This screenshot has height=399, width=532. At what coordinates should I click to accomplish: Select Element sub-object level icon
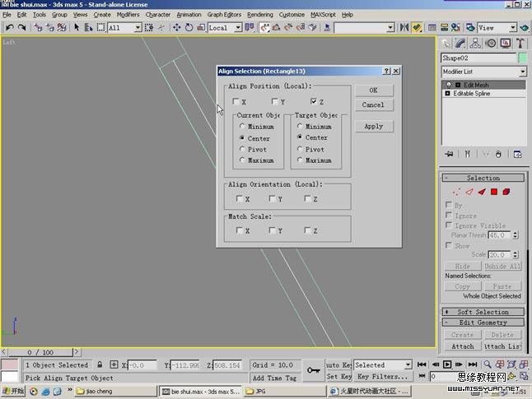pos(506,192)
